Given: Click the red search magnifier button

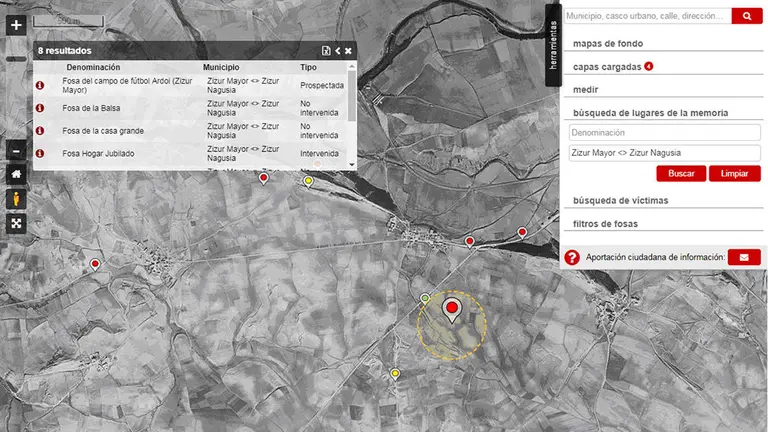Looking at the screenshot, I should click(746, 16).
